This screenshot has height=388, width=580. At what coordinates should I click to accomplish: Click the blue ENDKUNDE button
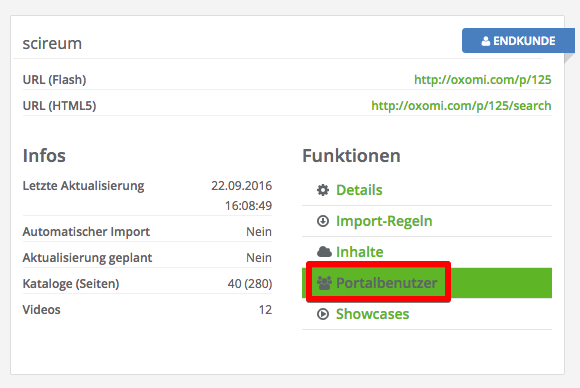pyautogui.click(x=518, y=41)
